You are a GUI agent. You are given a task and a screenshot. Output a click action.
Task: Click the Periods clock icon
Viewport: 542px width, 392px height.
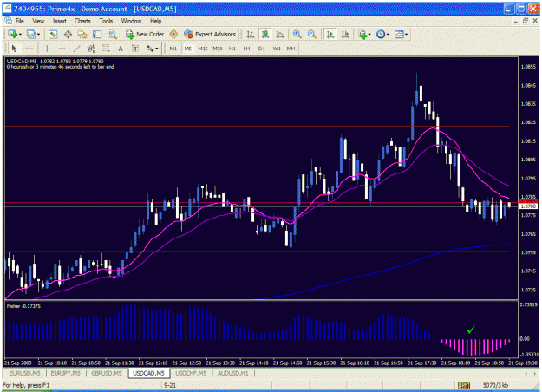click(x=381, y=34)
